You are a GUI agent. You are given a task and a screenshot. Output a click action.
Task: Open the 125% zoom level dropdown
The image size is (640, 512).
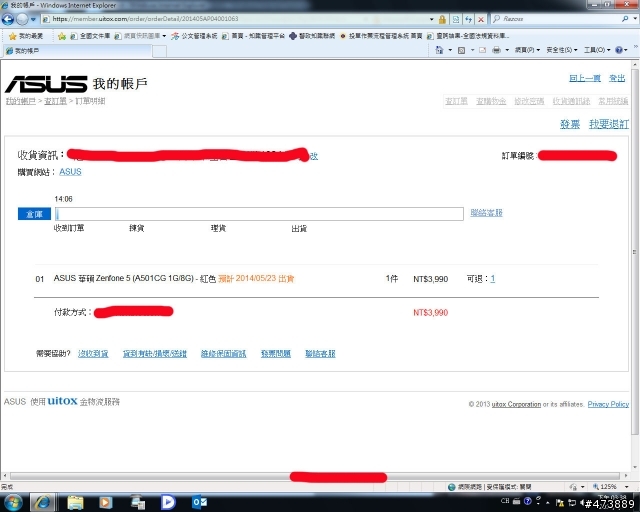627,487
